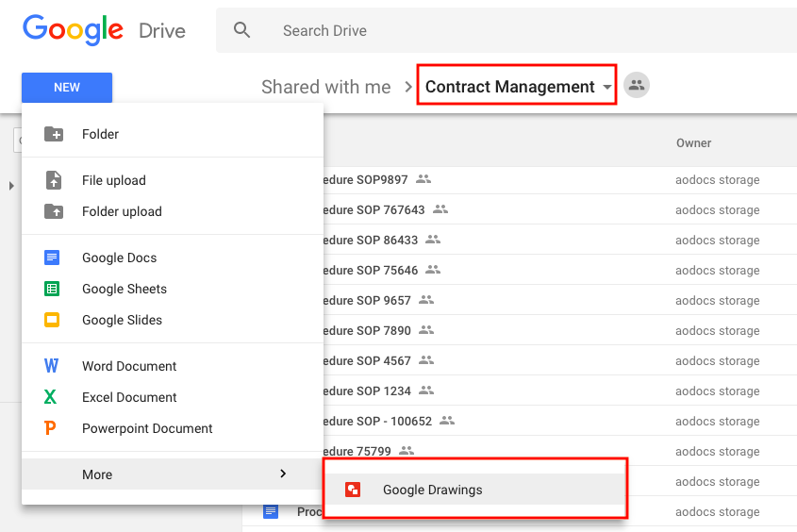797x532 pixels.
Task: Focus the Search Drive field
Action: [x=506, y=30]
